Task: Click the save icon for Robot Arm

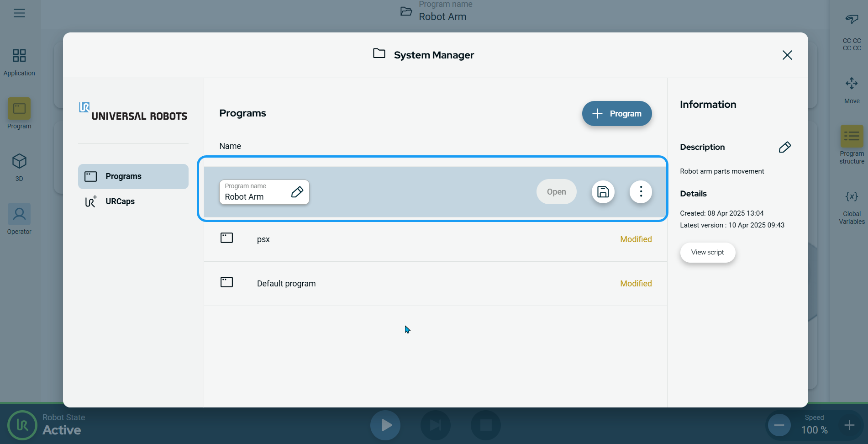Action: tap(603, 192)
